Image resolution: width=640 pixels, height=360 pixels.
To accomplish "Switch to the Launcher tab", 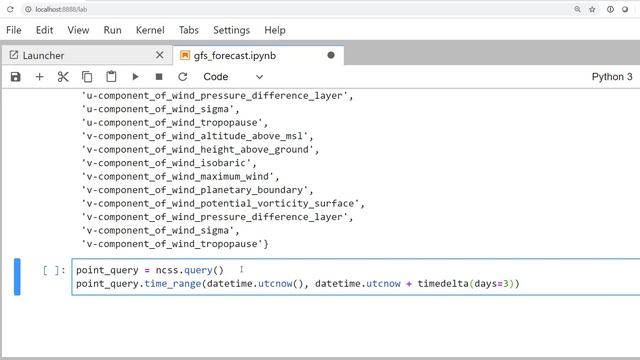I will [x=87, y=55].
